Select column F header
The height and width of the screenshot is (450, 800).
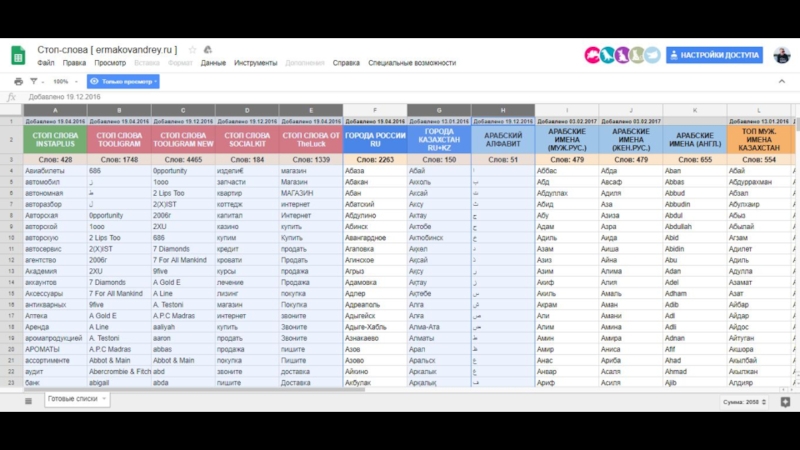coord(375,110)
